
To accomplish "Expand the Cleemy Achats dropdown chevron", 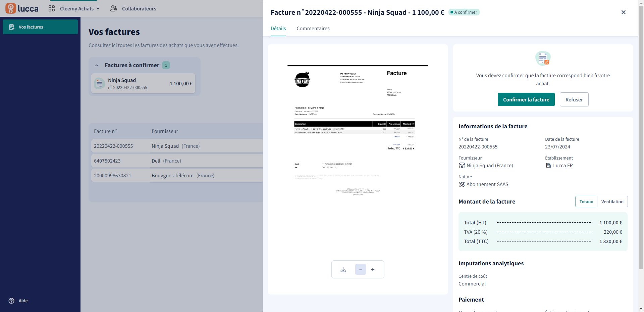I will (x=98, y=8).
